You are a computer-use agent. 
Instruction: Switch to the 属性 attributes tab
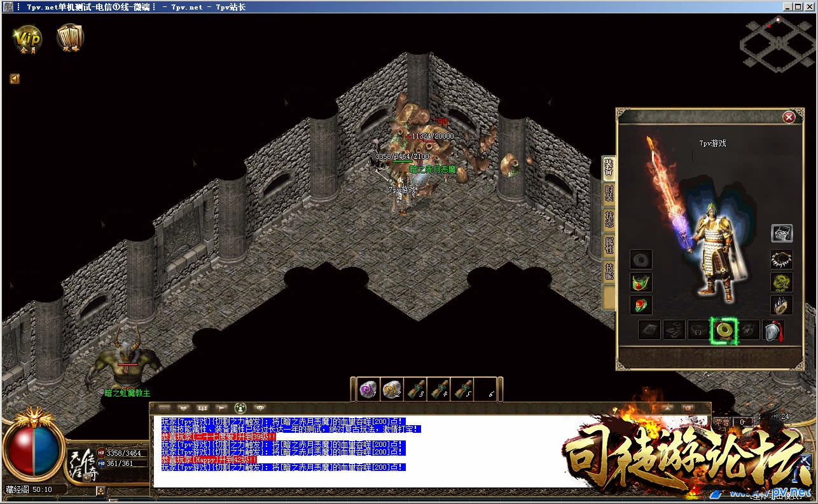[x=609, y=246]
